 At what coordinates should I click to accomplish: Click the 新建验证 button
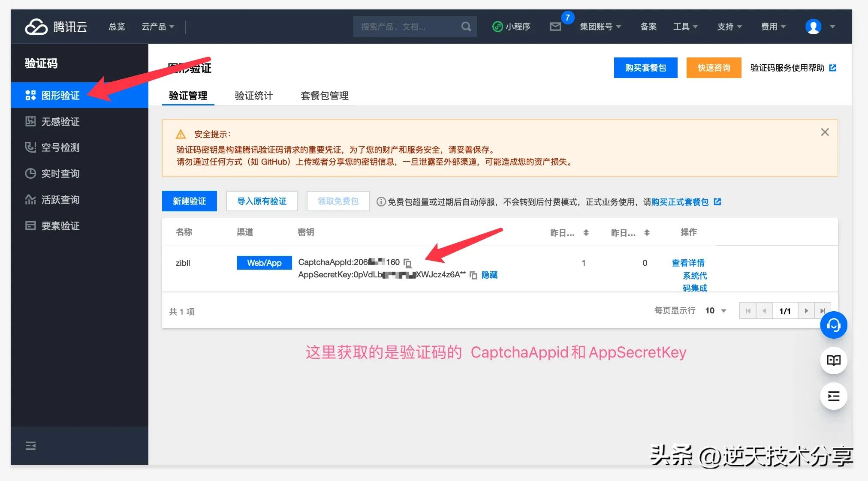click(190, 201)
